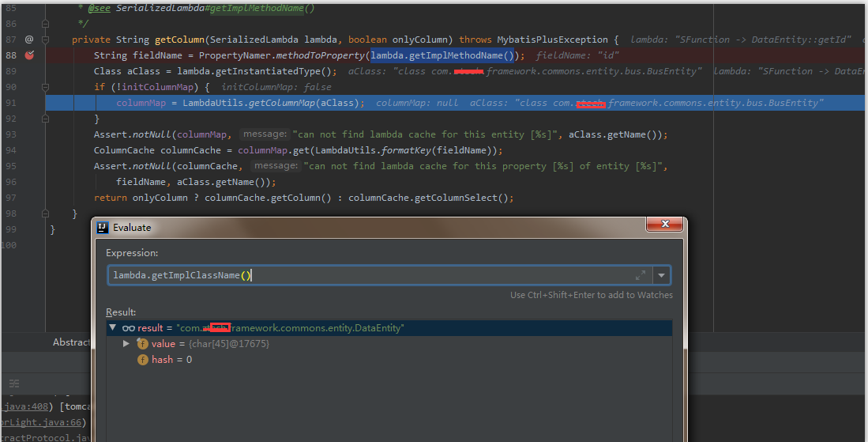The width and height of the screenshot is (868, 442).
Task: Collapse the if block fold marker on line 90
Action: pos(46,87)
